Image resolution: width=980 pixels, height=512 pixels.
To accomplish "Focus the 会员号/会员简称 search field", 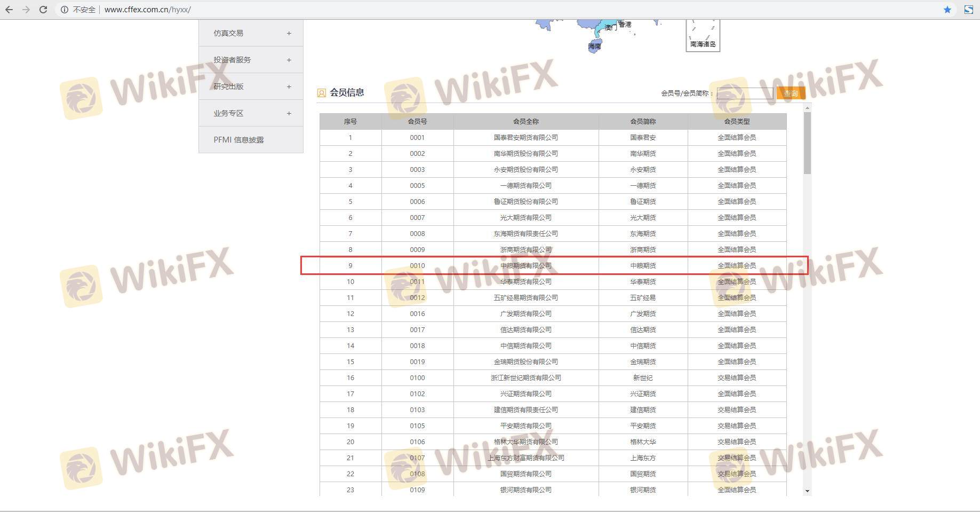I will coord(744,93).
